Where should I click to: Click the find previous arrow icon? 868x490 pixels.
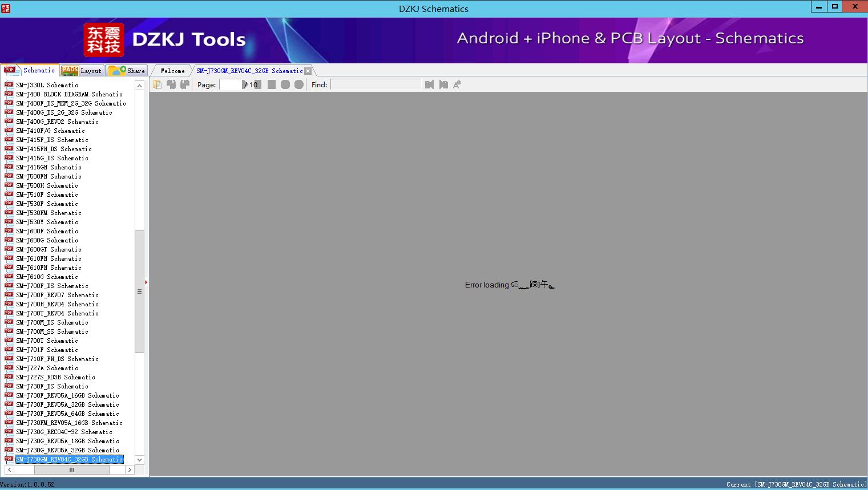[430, 84]
